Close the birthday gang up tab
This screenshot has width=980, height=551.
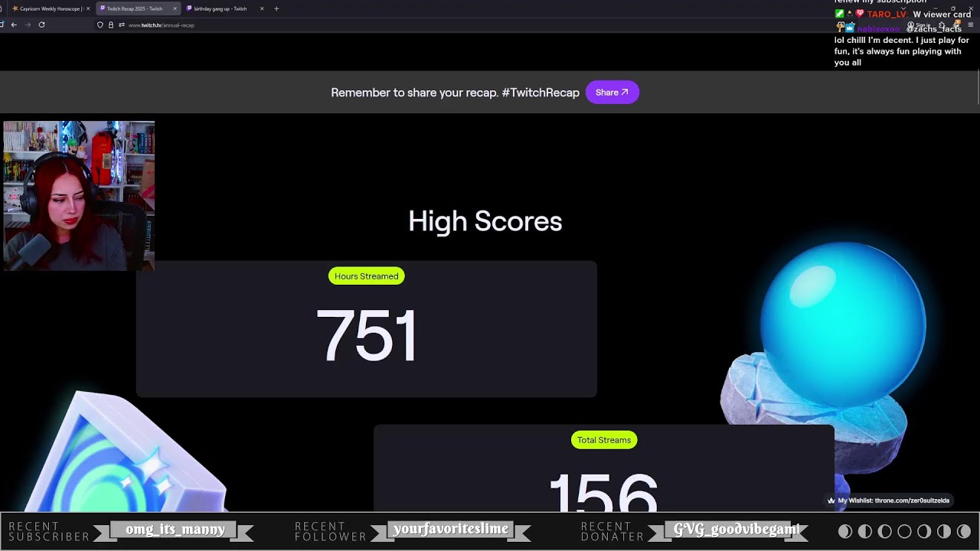[x=262, y=8]
